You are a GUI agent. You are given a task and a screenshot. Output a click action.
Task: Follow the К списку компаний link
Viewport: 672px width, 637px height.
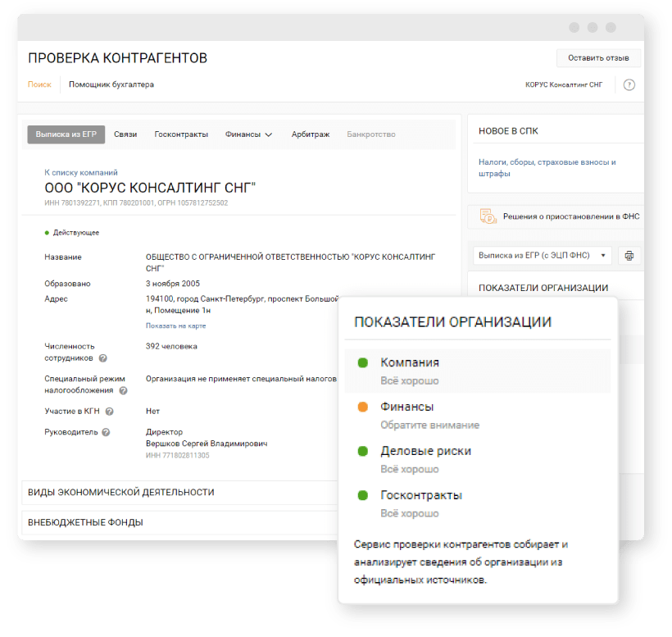80,173
